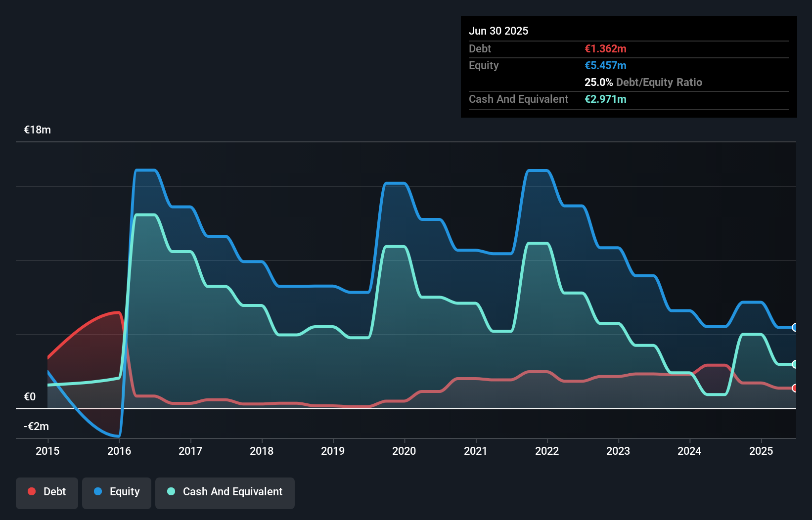The height and width of the screenshot is (520, 812).
Task: Click the 25.0% Debt/Equity Ratio text
Action: (643, 83)
